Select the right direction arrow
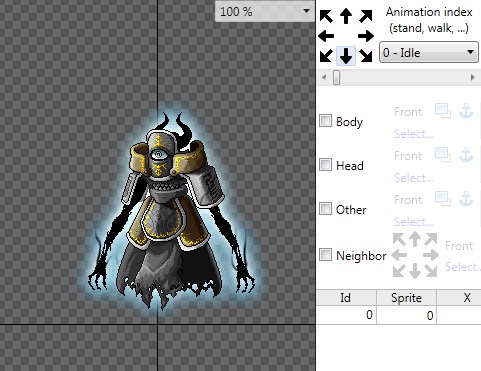481x371 pixels. [366, 36]
